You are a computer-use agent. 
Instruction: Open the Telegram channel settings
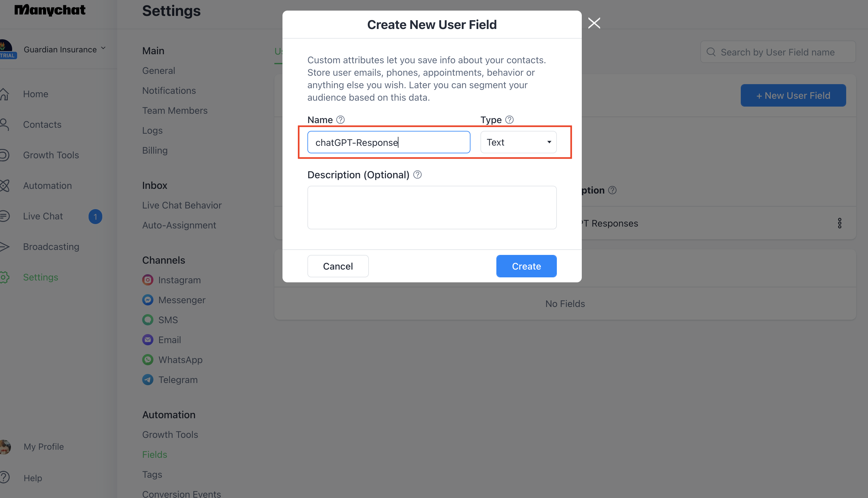pyautogui.click(x=178, y=380)
